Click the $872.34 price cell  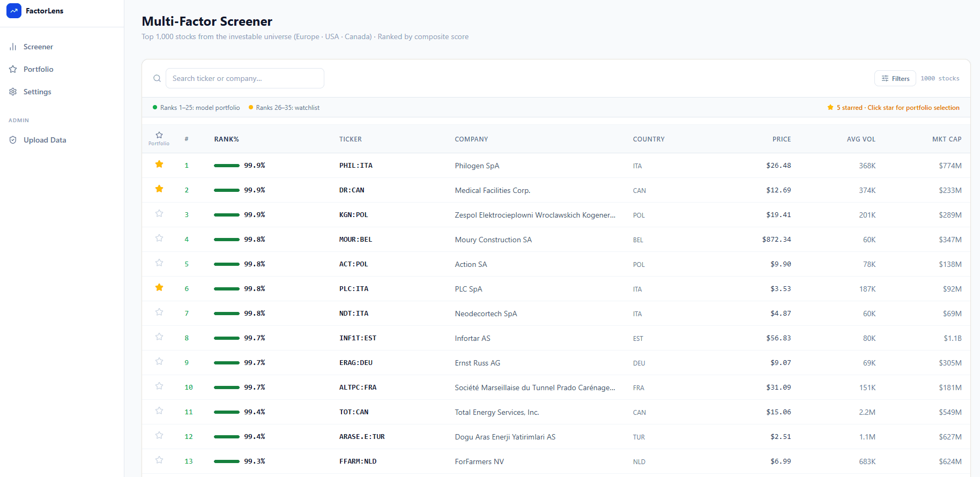tap(777, 240)
